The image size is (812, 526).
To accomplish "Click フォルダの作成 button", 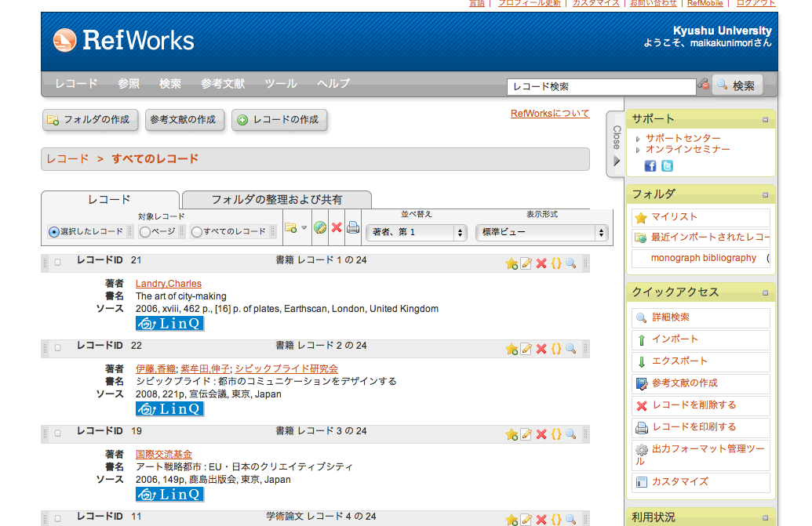I will (90, 120).
